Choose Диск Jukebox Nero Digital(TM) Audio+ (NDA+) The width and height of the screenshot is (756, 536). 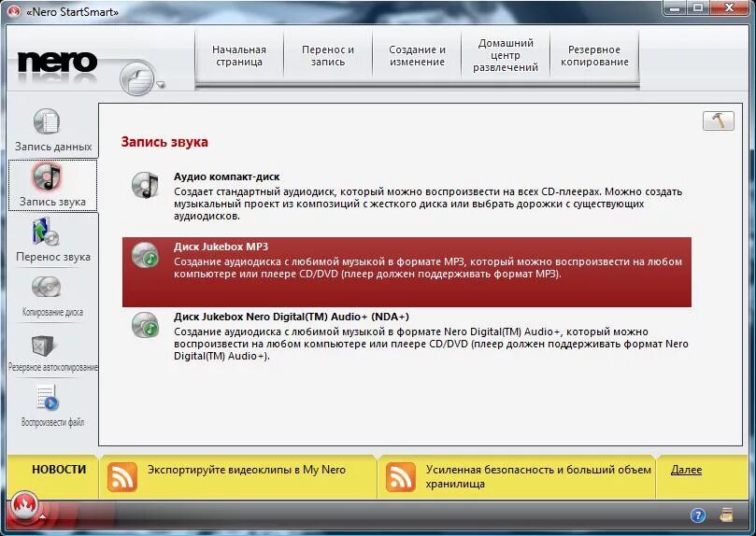coord(292,317)
